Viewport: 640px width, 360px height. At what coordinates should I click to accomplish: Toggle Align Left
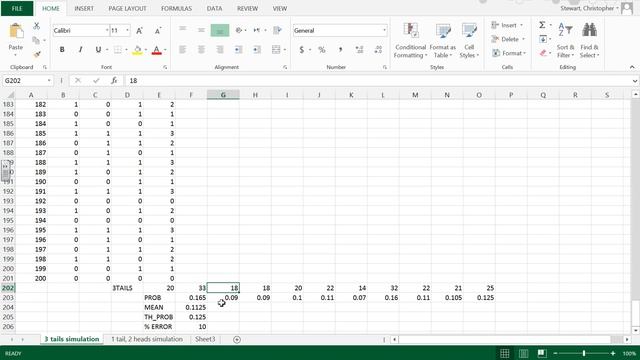[182, 50]
